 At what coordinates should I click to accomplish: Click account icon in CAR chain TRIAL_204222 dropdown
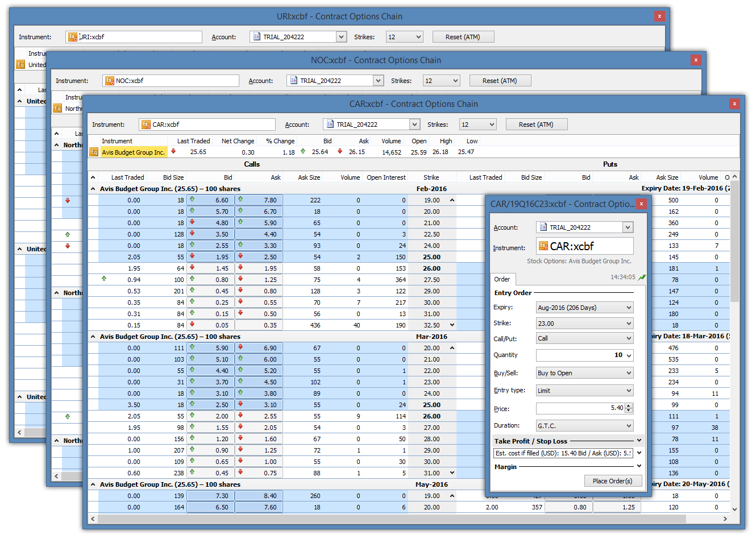coord(330,125)
